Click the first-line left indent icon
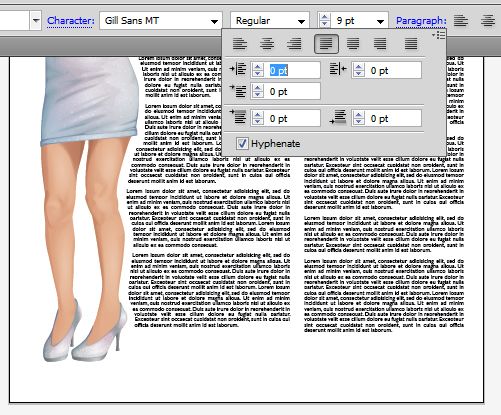Viewport: 501px width, 415px height. [238, 91]
